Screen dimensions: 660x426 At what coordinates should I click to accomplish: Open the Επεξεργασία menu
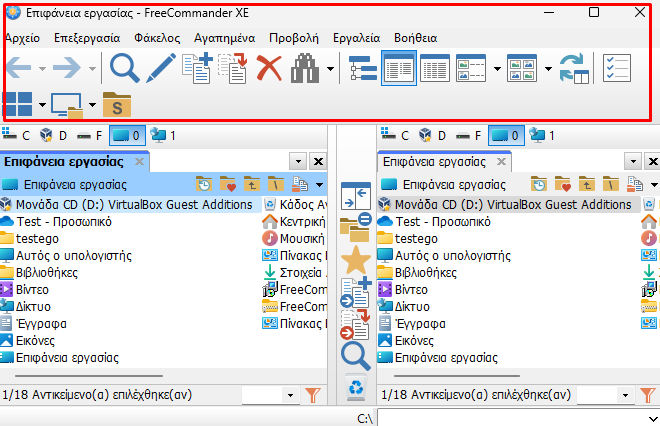click(87, 38)
